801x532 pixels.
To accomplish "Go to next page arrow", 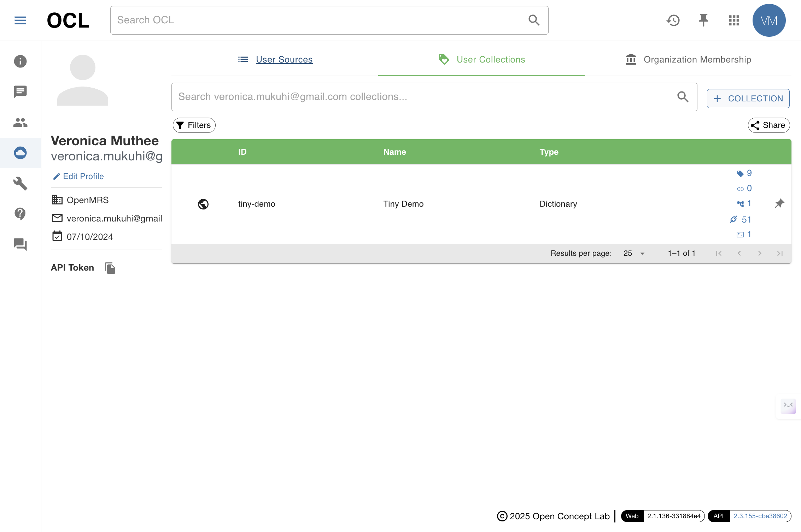I will pos(759,253).
